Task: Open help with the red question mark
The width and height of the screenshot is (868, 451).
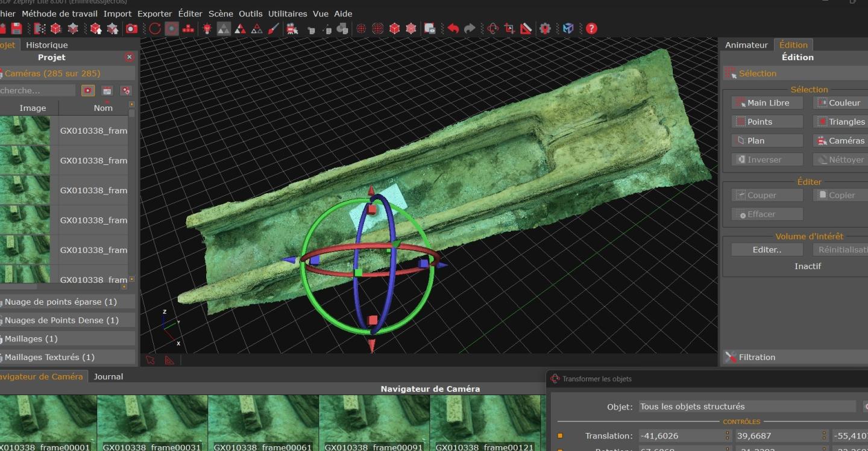Action: [x=591, y=28]
